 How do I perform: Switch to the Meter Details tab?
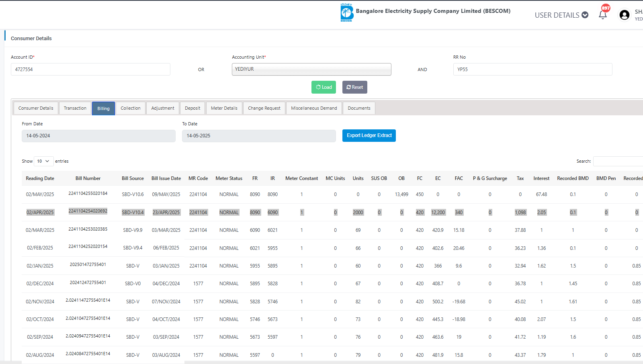pyautogui.click(x=224, y=108)
